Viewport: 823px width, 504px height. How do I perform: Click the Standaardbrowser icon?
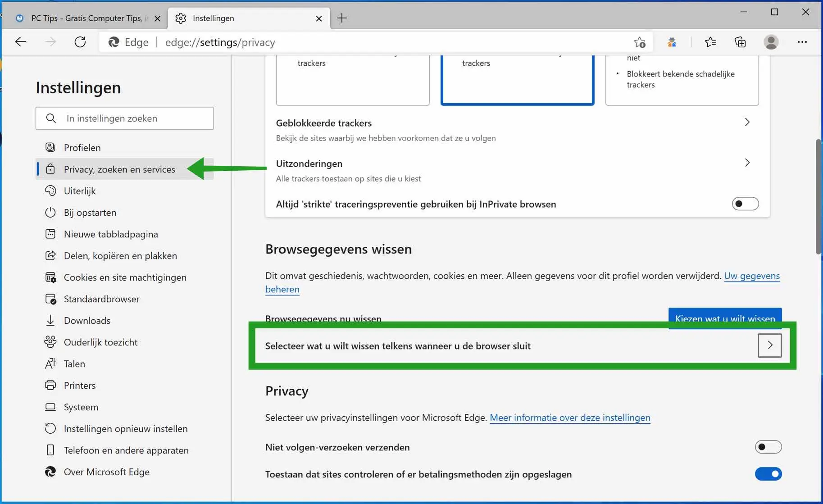click(x=50, y=299)
